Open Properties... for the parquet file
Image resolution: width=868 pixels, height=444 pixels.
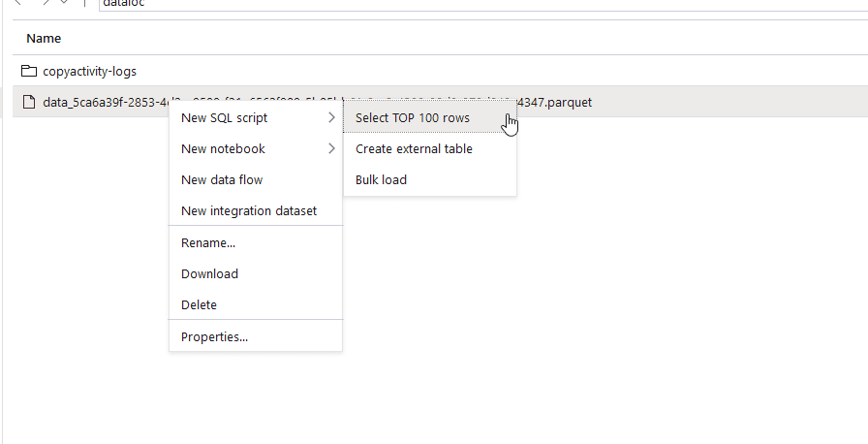coord(214,337)
